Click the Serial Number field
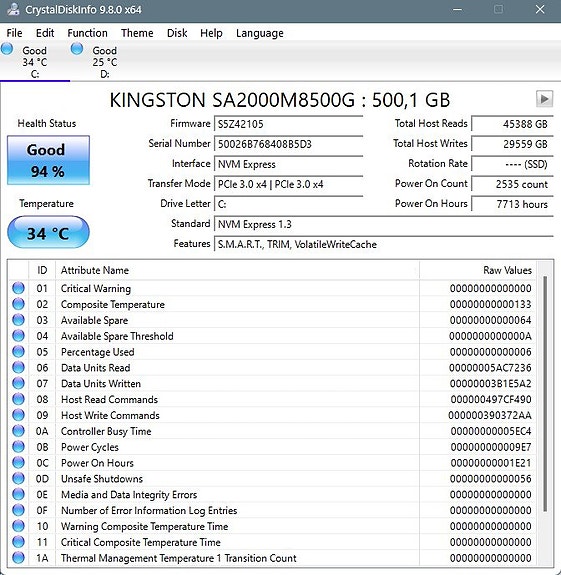Image resolution: width=561 pixels, height=575 pixels. tap(288, 144)
